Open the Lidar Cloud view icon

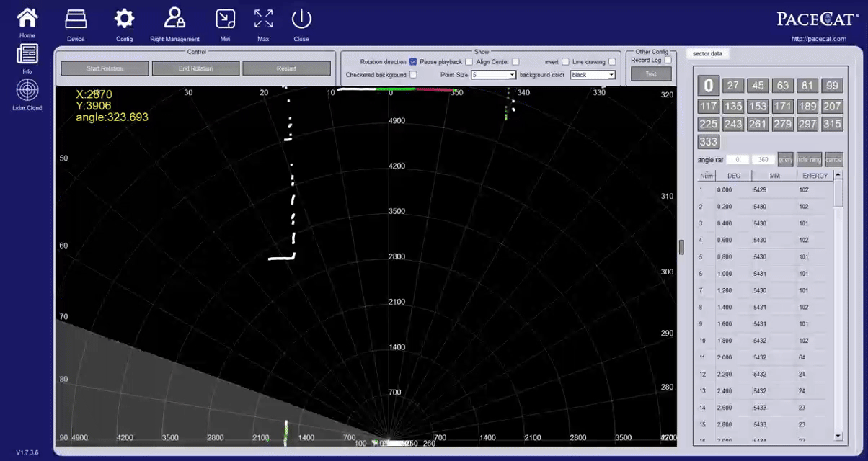(x=27, y=91)
